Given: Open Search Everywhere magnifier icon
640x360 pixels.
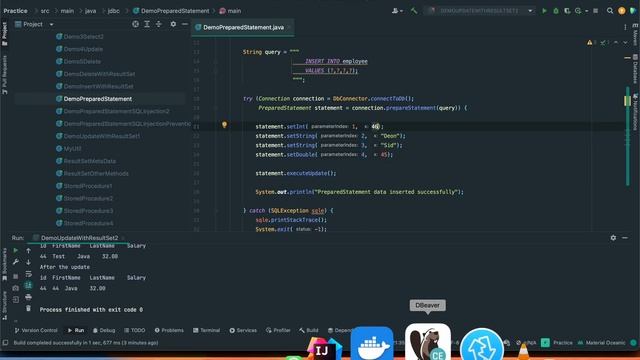Looking at the screenshot, I should (x=610, y=11).
